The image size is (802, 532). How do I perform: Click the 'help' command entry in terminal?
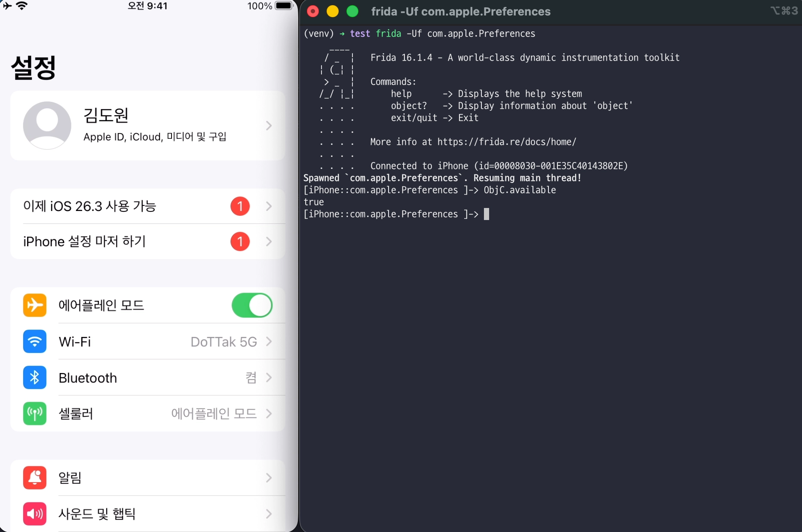pos(401,94)
